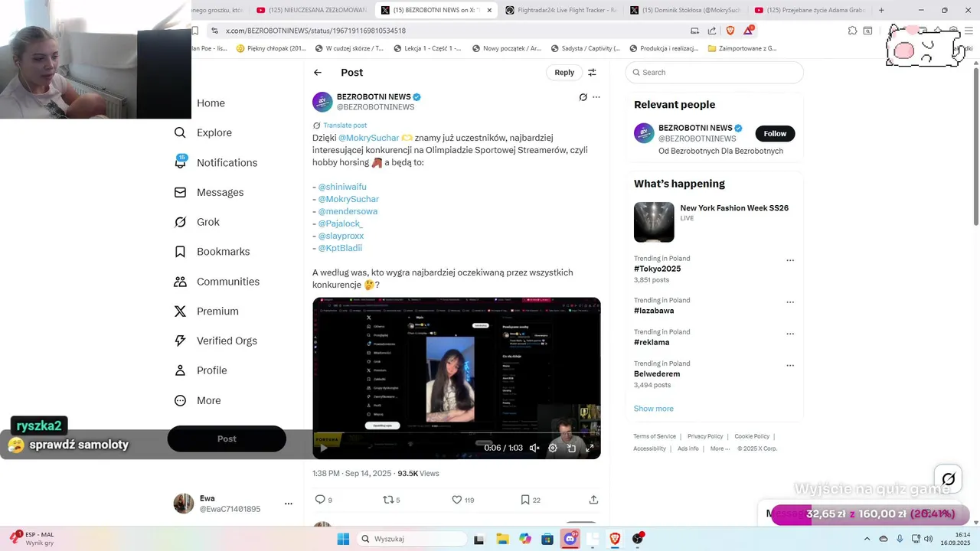Toggle picture-in-picture for video
The image size is (980, 551).
[571, 448]
